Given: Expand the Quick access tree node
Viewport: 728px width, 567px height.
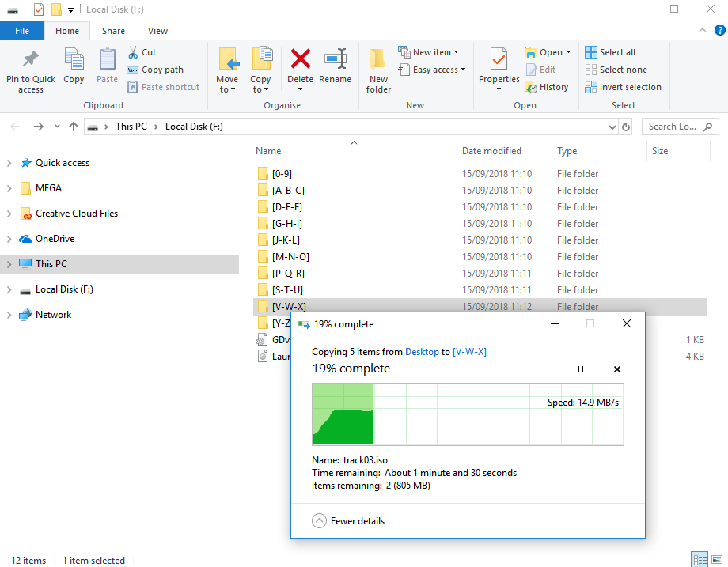Looking at the screenshot, I should tap(9, 163).
